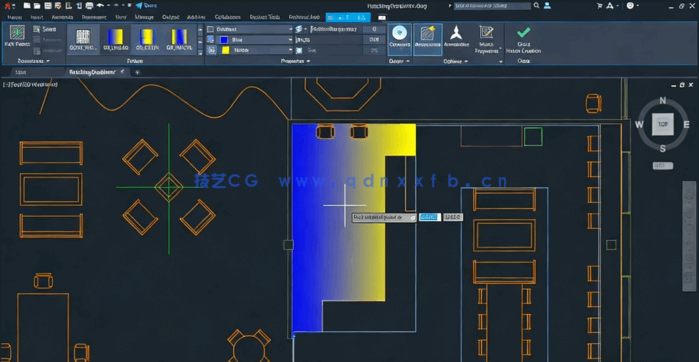Open the Manage ribbon tab
This screenshot has height=362, width=699.
(144, 17)
